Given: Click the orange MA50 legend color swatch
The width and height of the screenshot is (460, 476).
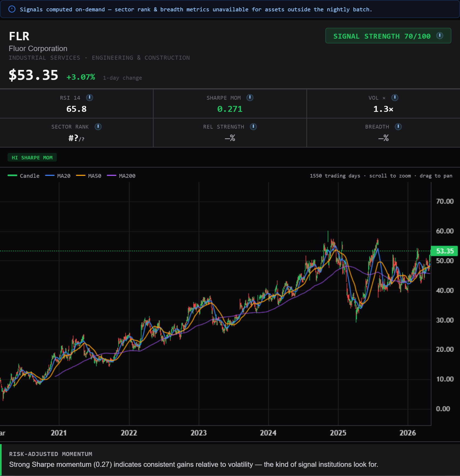Looking at the screenshot, I should [x=81, y=176].
